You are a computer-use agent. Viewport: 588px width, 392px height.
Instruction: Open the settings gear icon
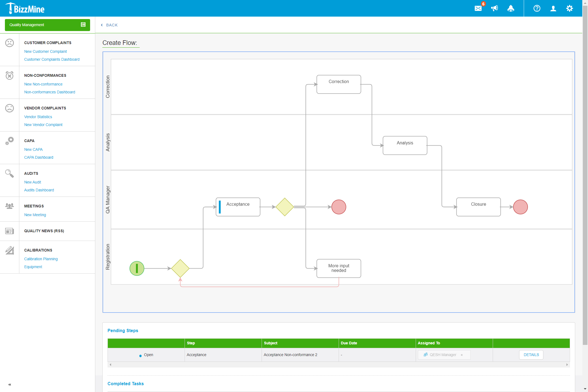[x=569, y=8]
